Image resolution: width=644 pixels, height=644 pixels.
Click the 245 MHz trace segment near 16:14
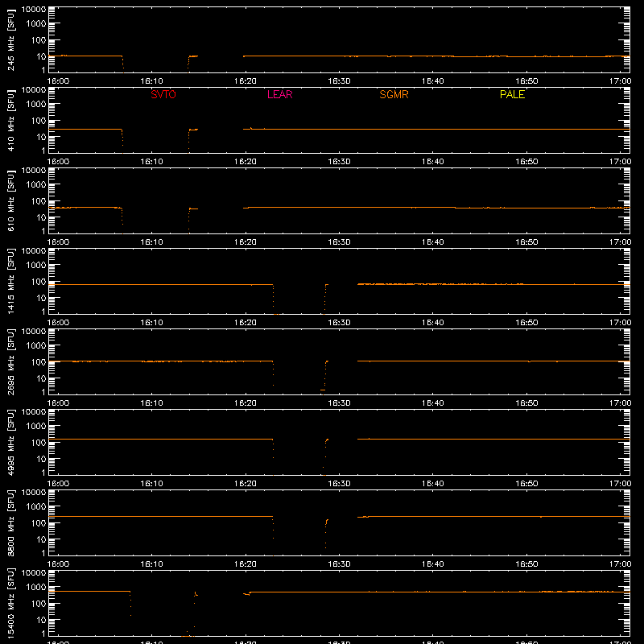coord(193,56)
